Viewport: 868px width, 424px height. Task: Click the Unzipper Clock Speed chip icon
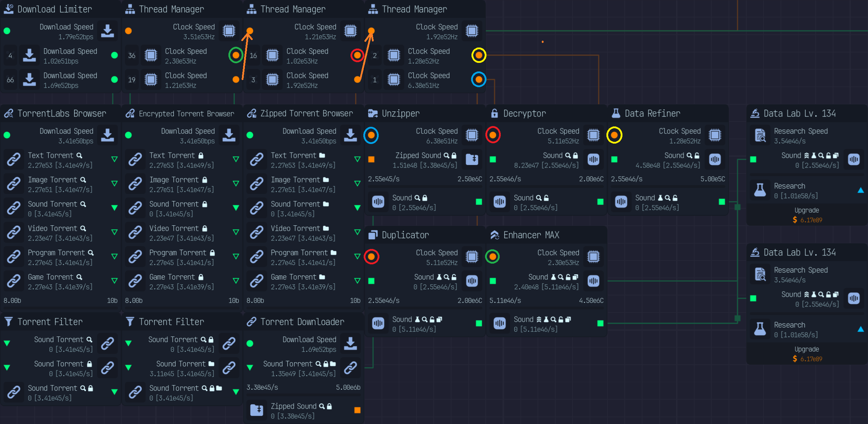[472, 135]
